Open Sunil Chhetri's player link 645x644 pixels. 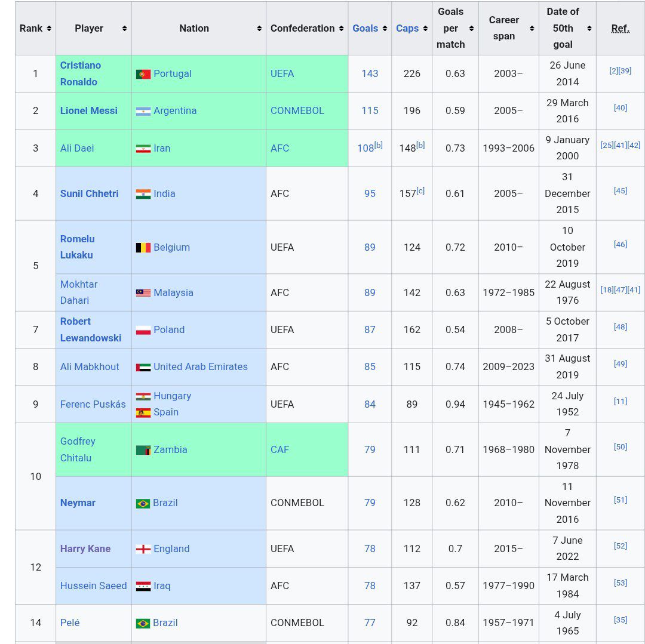coord(89,193)
